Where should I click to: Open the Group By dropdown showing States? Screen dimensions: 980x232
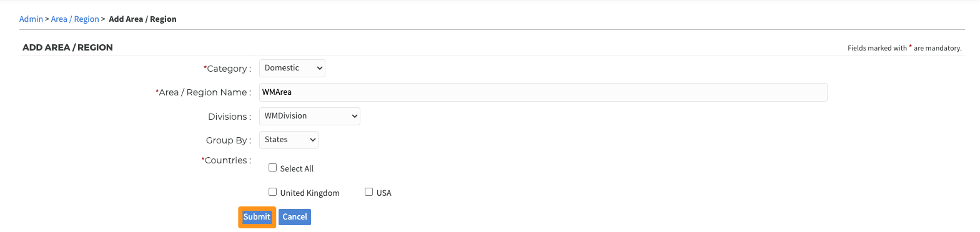point(289,140)
